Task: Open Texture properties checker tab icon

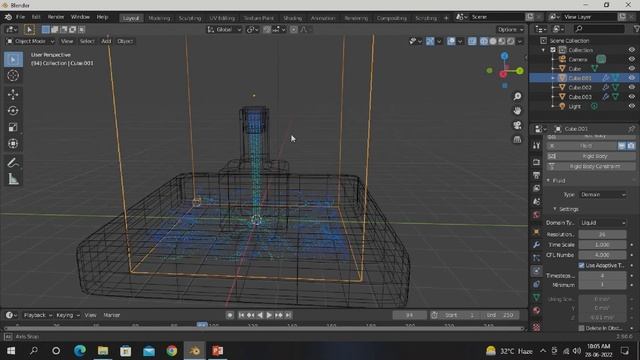Action: coord(536,327)
